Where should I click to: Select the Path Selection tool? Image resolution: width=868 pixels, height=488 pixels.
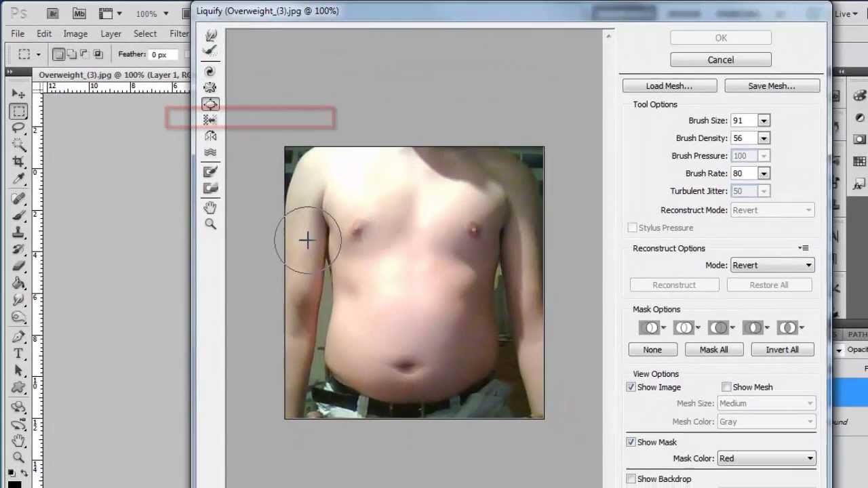tap(18, 371)
